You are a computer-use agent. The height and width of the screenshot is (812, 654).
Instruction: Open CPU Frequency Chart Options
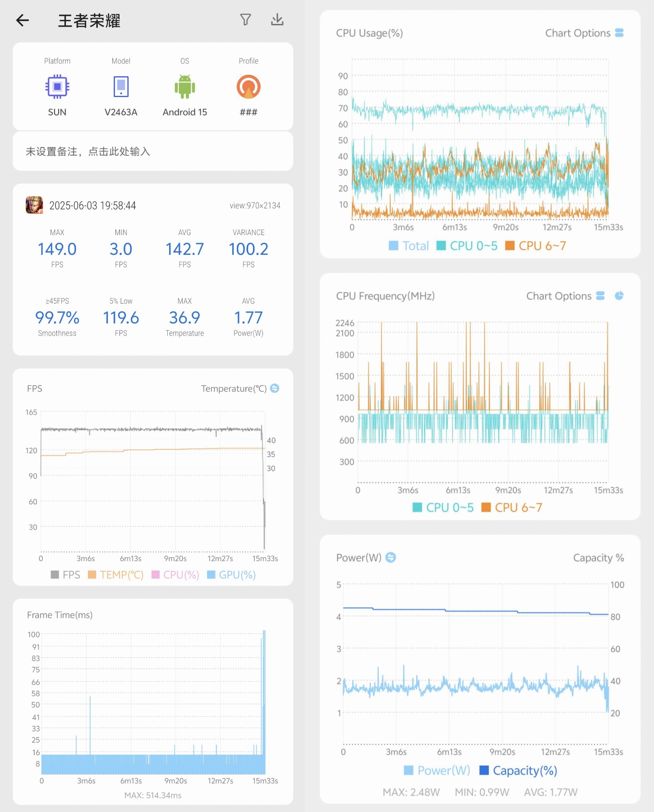[x=565, y=296]
